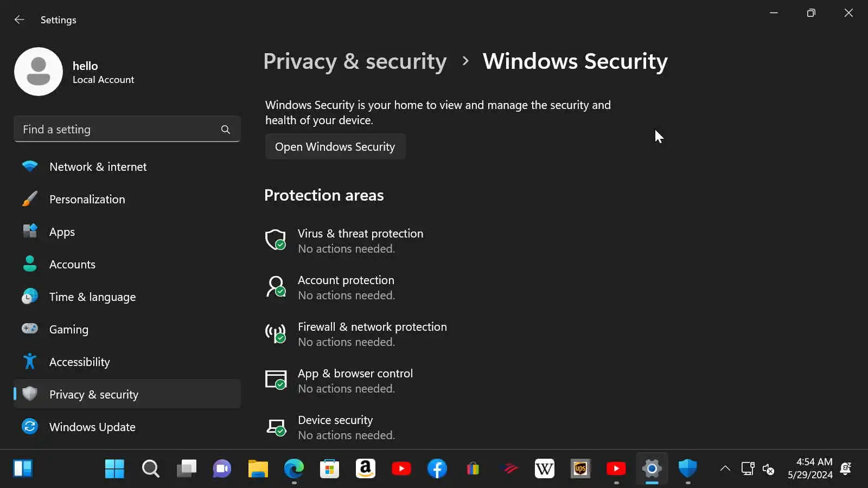Open Accessibility settings category
Viewport: 868px width, 488px height.
coord(79,362)
